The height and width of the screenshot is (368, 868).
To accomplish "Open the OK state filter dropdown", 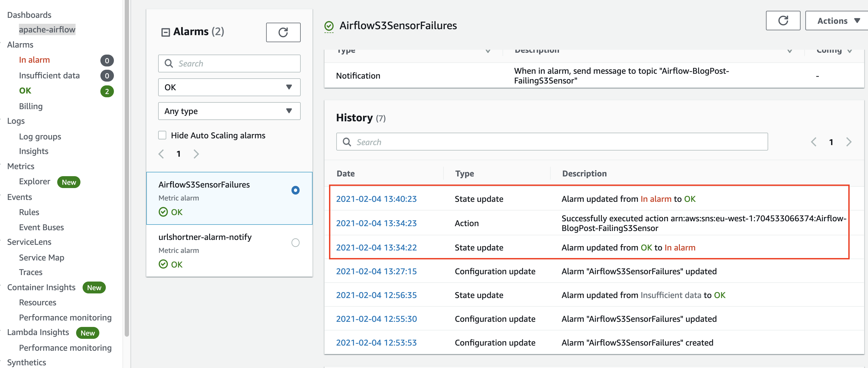I will click(x=229, y=87).
